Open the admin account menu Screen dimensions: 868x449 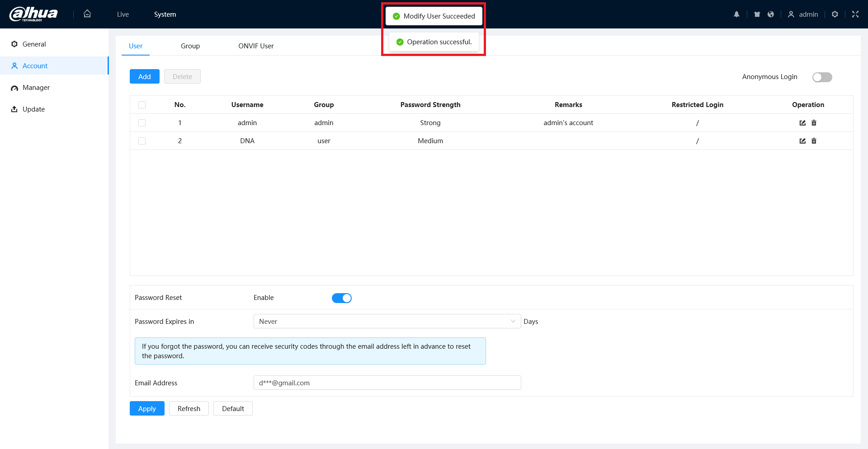(x=803, y=14)
